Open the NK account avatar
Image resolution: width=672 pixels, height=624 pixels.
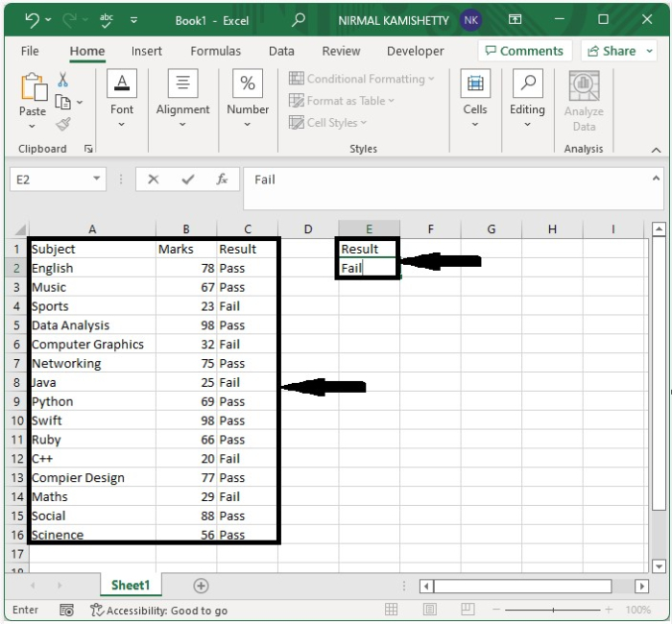[x=470, y=20]
